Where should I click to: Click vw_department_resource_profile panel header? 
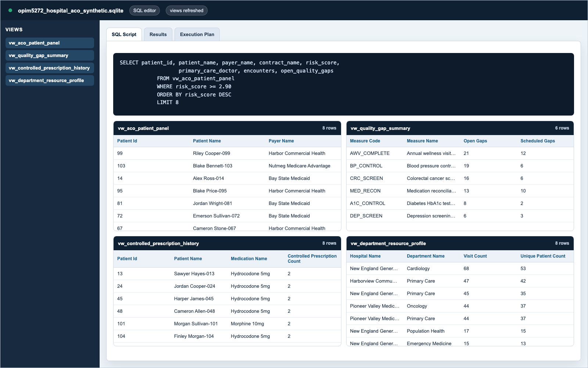[460, 243]
